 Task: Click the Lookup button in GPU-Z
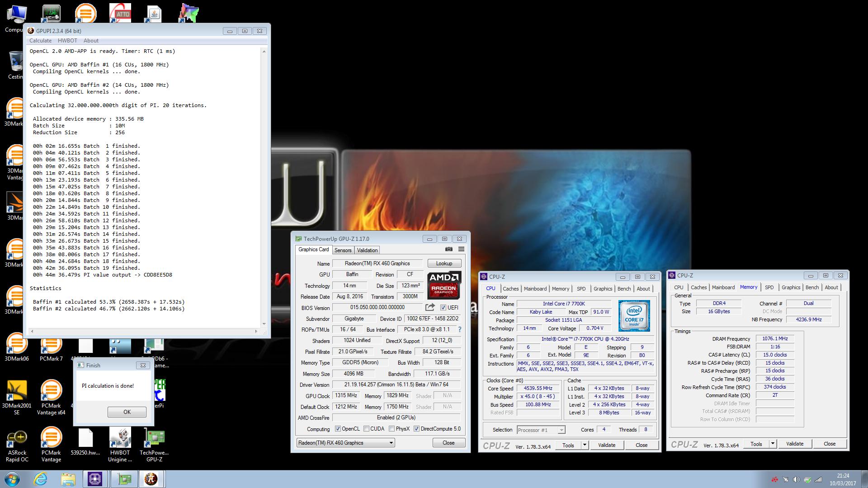point(444,263)
